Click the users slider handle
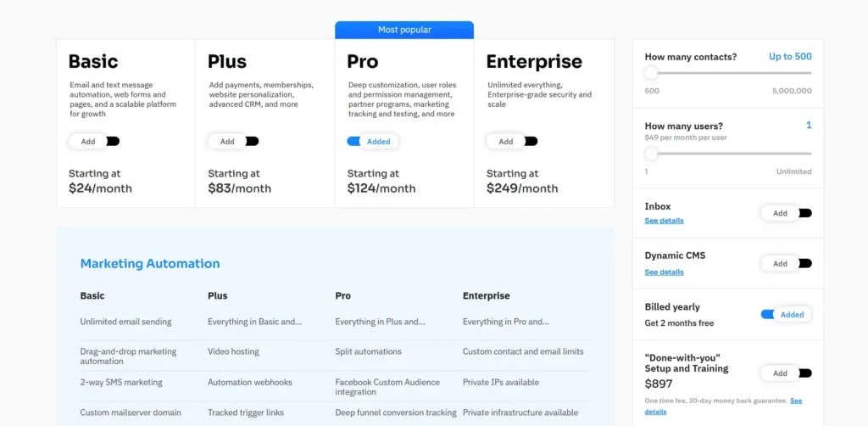868x426 pixels. [x=652, y=154]
